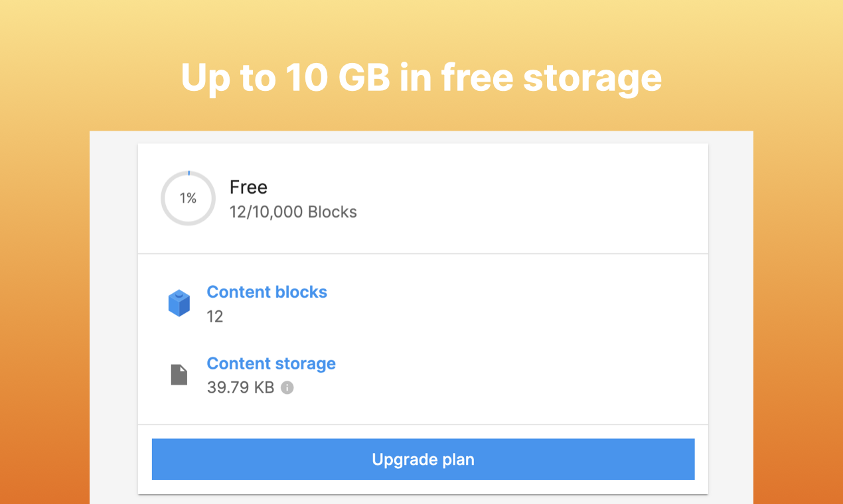Open the info tooltip beside 39.79 KB

pyautogui.click(x=287, y=387)
